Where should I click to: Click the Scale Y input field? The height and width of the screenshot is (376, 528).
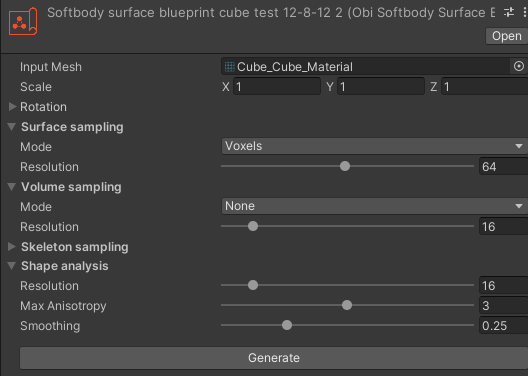[x=381, y=87]
